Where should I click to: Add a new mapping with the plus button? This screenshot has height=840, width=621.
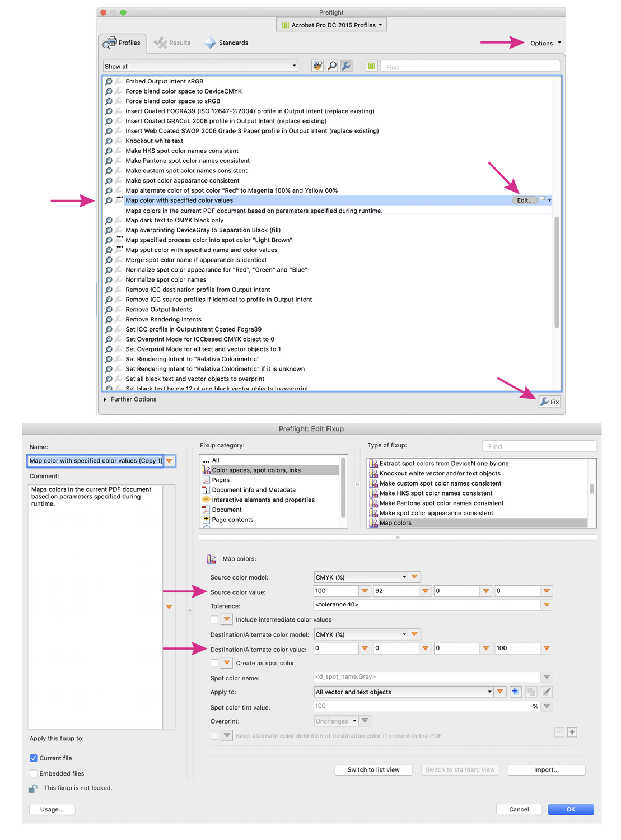click(572, 732)
